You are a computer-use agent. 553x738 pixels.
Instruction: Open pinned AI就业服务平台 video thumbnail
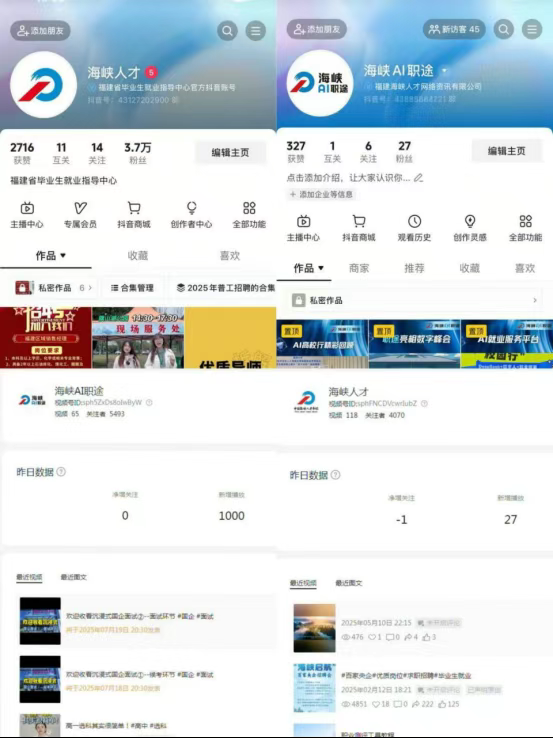click(507, 344)
